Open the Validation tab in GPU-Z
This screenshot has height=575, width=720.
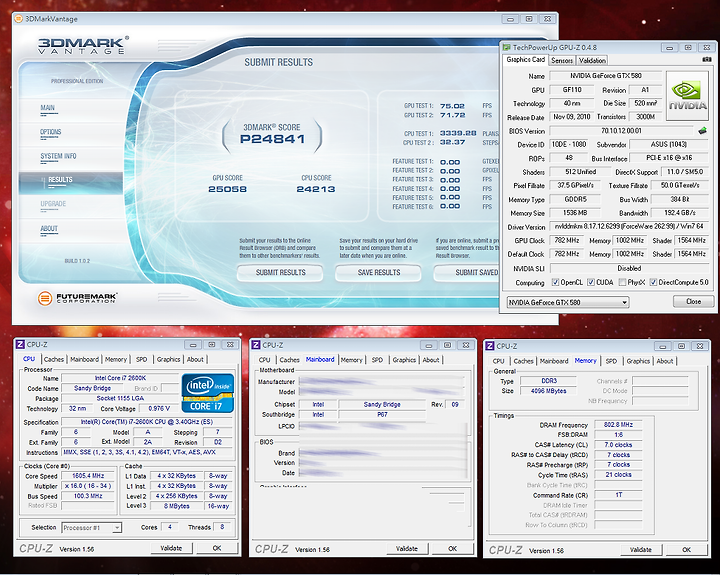[592, 60]
